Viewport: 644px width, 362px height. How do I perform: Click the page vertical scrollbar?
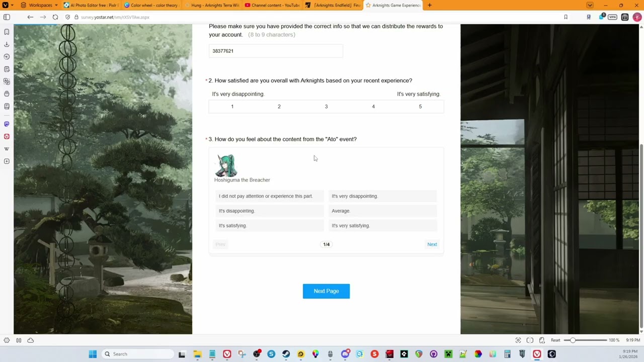click(x=641, y=236)
